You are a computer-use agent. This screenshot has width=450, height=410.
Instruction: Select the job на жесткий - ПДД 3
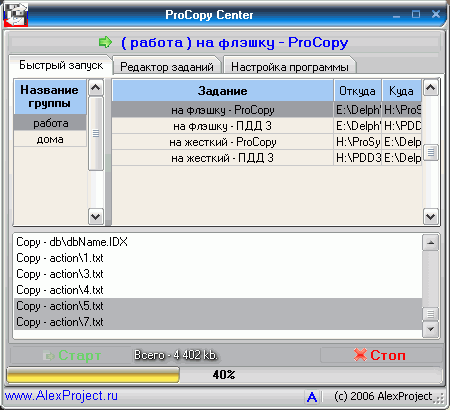[223, 158]
